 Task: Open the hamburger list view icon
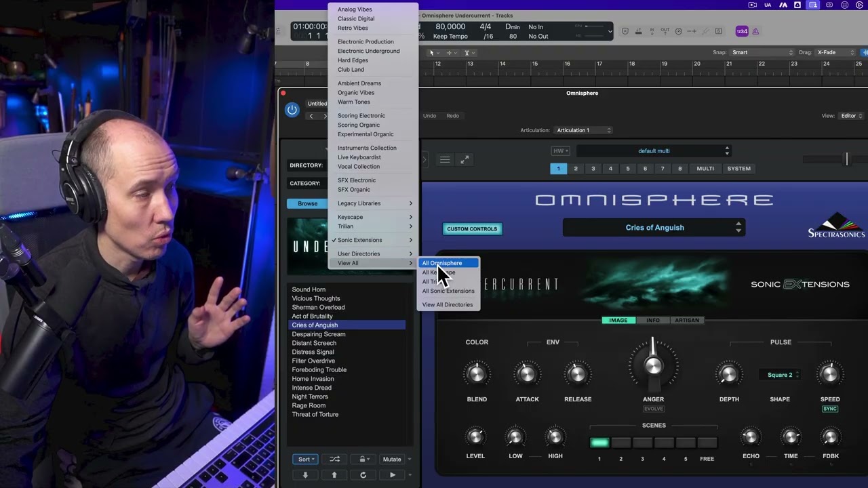coord(445,160)
